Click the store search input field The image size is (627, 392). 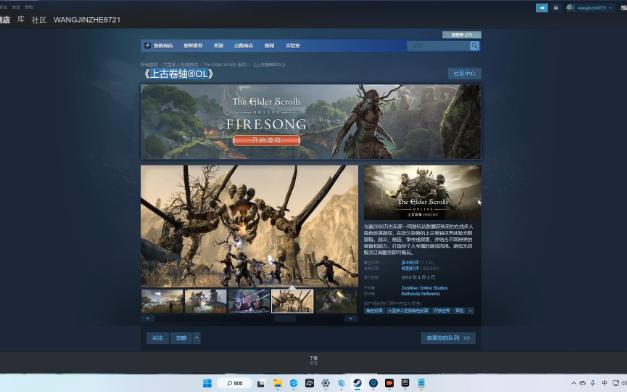coord(438,46)
